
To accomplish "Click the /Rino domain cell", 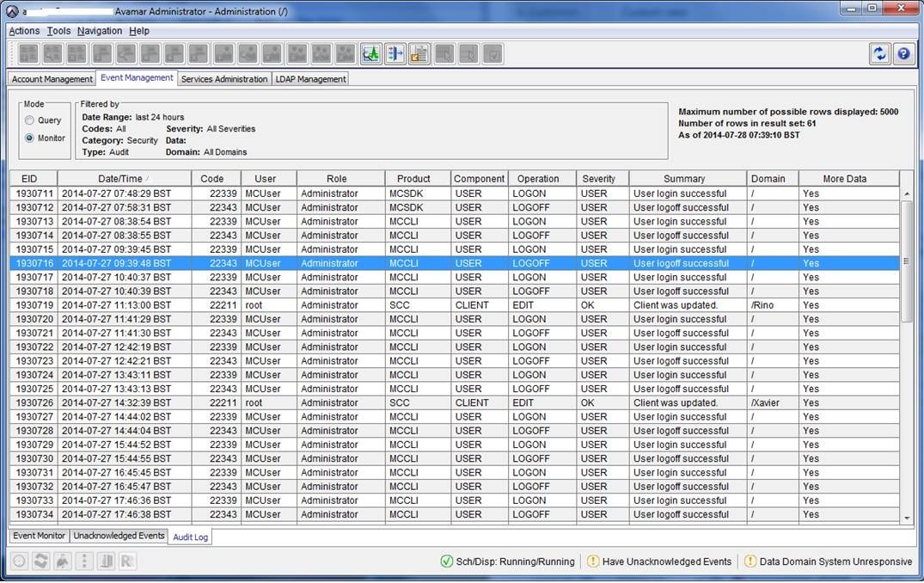I will coord(773,304).
